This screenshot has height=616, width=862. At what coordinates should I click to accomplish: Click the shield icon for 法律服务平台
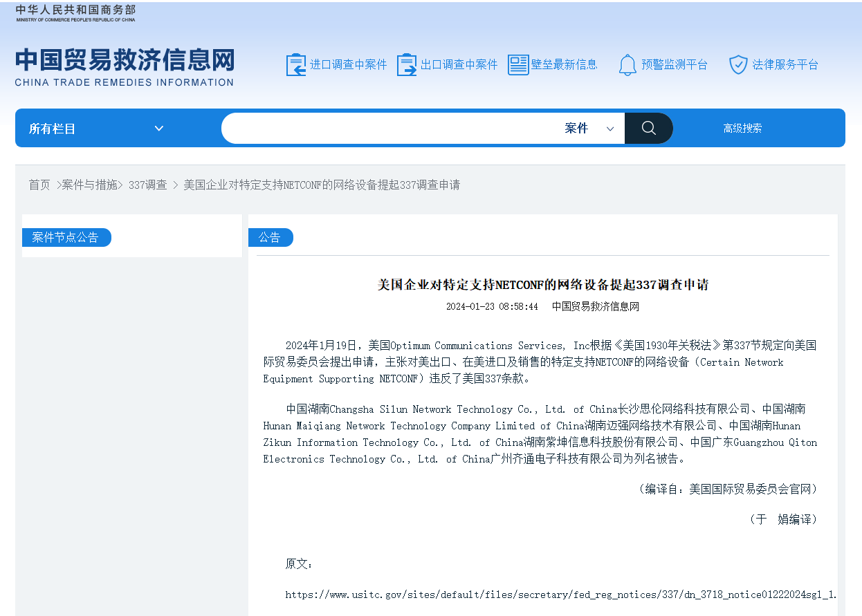tap(738, 65)
